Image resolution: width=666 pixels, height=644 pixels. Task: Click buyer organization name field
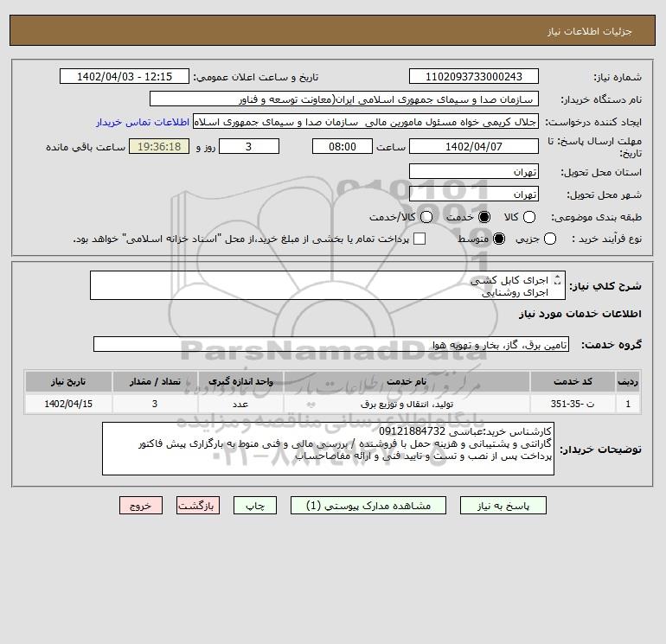click(344, 99)
